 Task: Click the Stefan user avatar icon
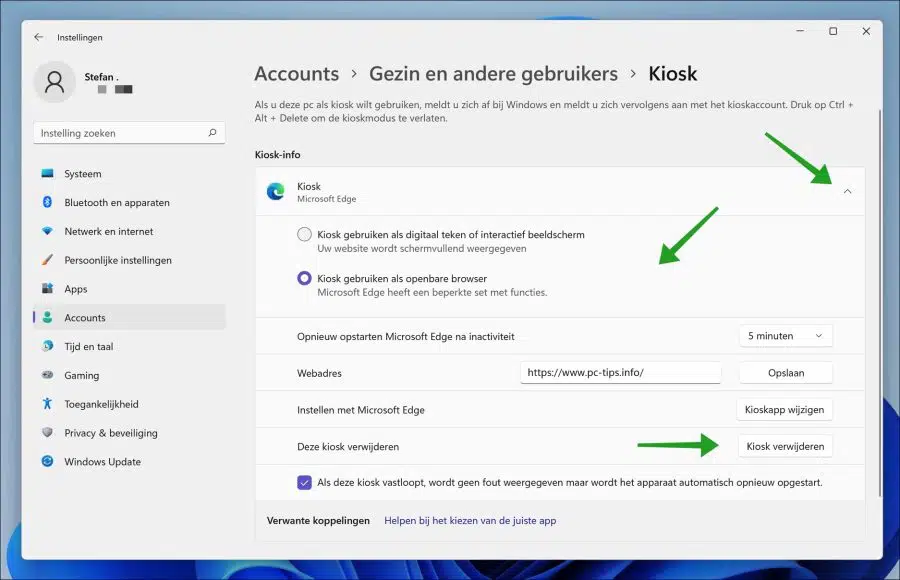pyautogui.click(x=55, y=82)
